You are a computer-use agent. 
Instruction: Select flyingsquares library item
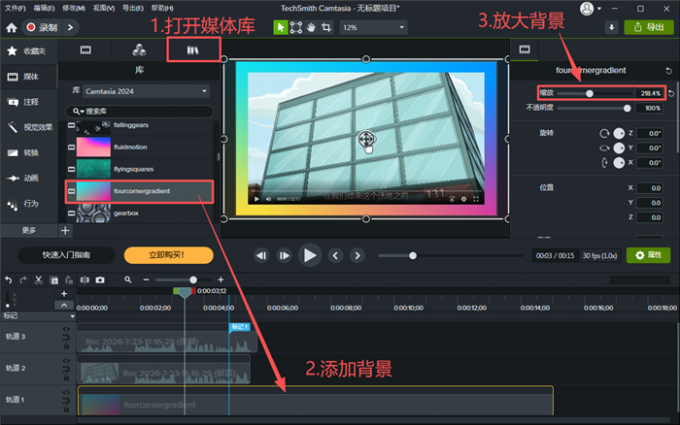point(139,169)
